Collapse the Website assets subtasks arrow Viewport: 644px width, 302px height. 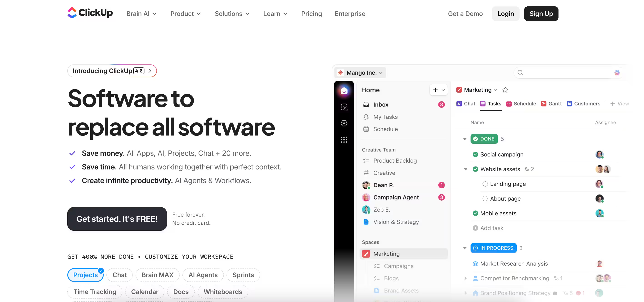click(x=465, y=169)
